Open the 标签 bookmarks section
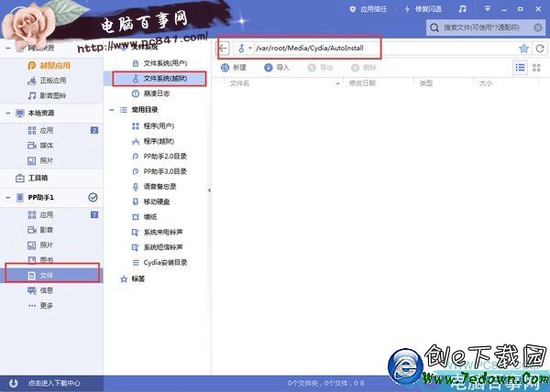Image resolution: width=550 pixels, height=392 pixels. 133,279
